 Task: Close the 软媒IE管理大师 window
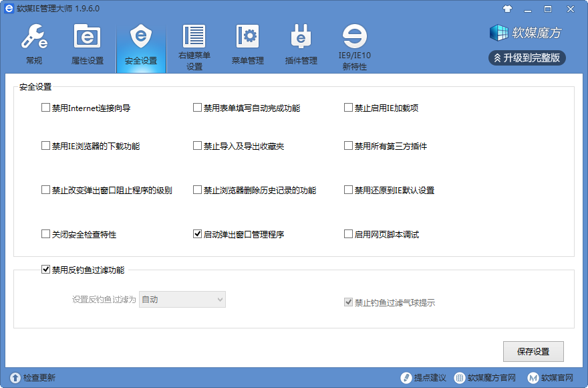click(571, 9)
